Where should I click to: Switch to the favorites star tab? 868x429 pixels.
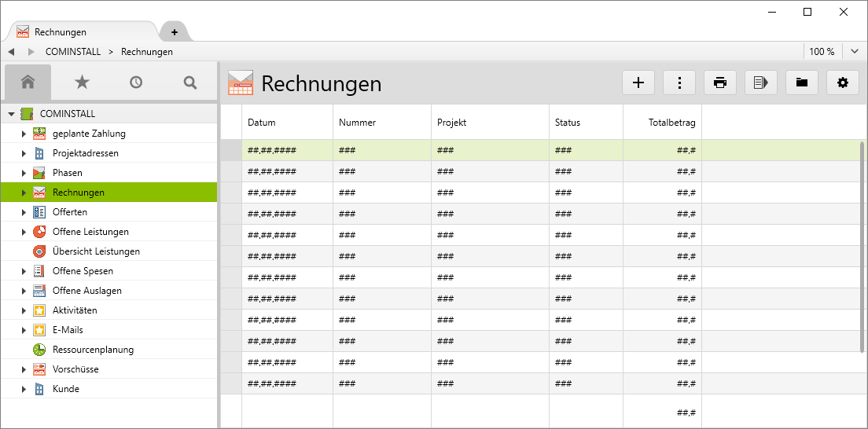82,82
